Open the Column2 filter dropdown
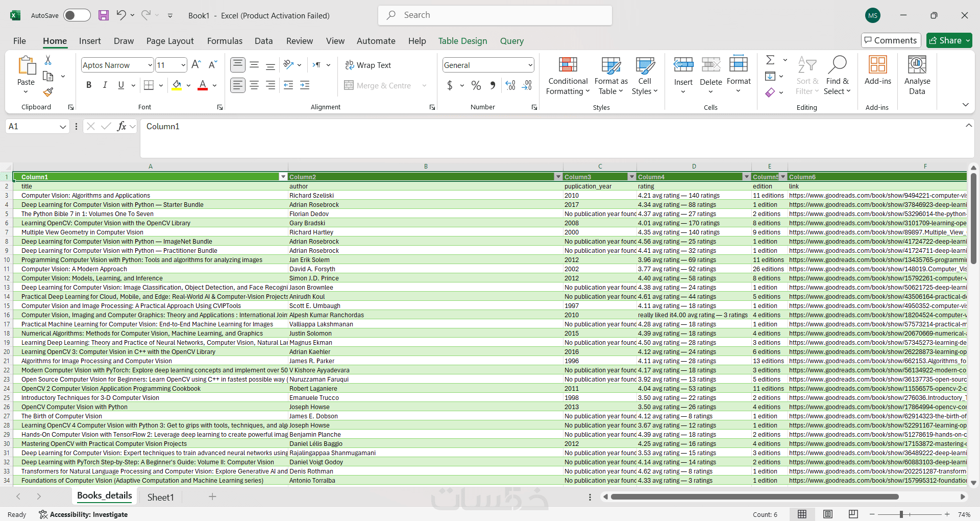This screenshot has height=521, width=980. [x=558, y=177]
